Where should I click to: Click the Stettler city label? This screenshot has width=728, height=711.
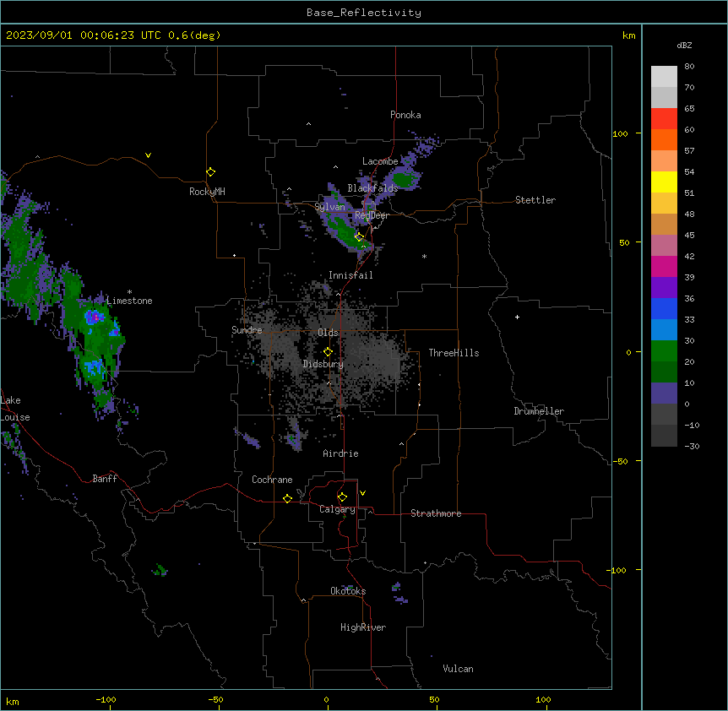pos(535,200)
